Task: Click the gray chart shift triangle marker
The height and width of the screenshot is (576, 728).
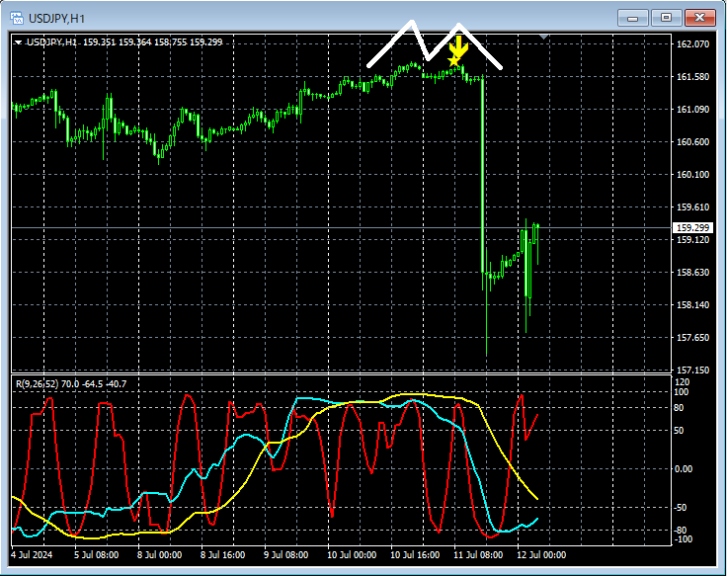Action: point(544,37)
